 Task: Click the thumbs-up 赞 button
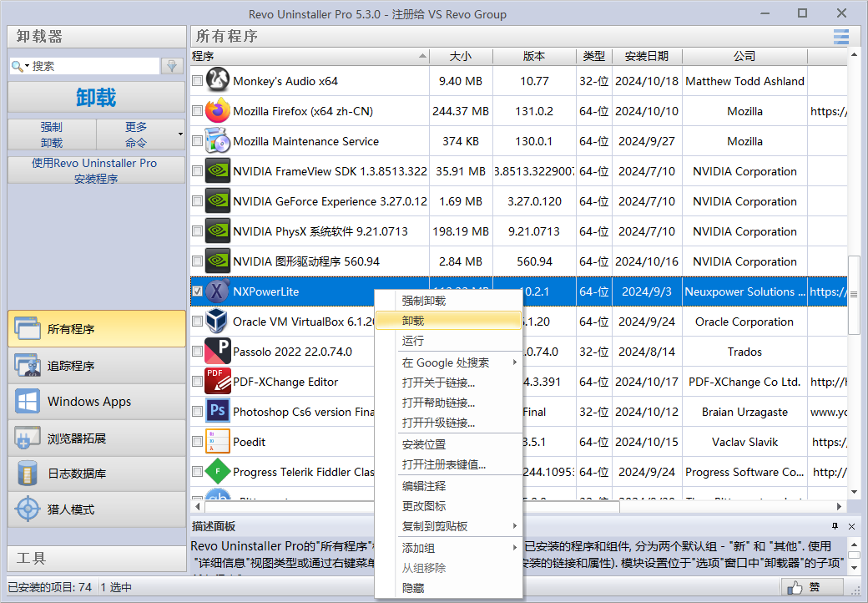811,587
